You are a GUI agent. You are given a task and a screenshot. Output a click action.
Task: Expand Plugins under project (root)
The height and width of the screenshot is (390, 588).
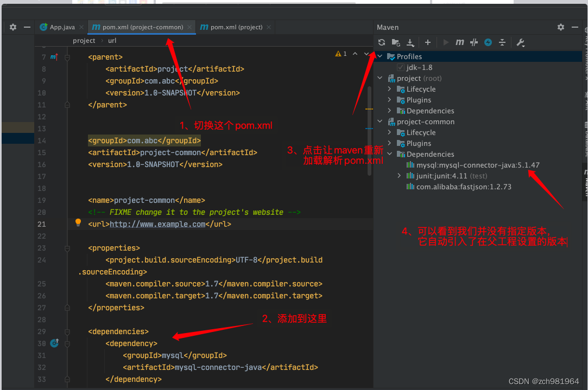click(x=389, y=100)
